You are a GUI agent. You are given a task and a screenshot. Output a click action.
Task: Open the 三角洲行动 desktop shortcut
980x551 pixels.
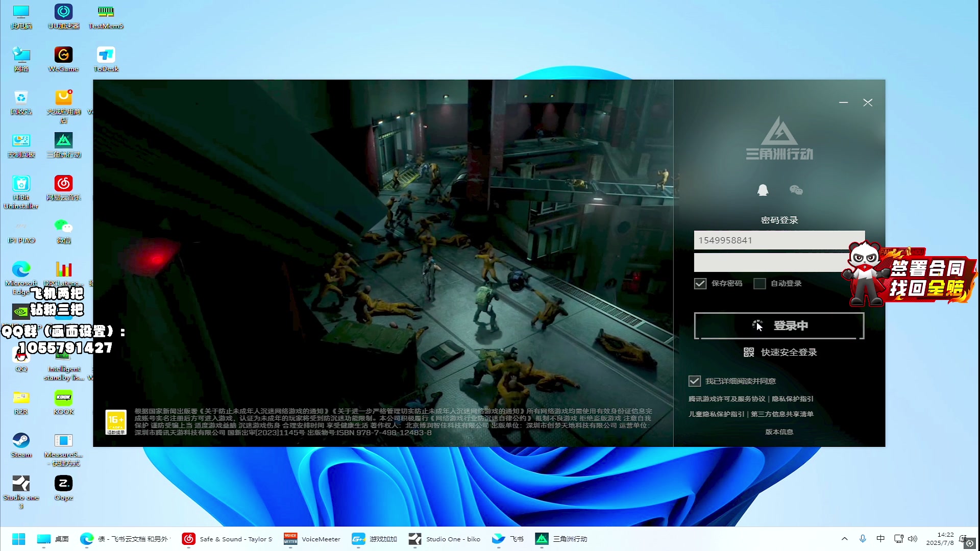[x=63, y=145]
